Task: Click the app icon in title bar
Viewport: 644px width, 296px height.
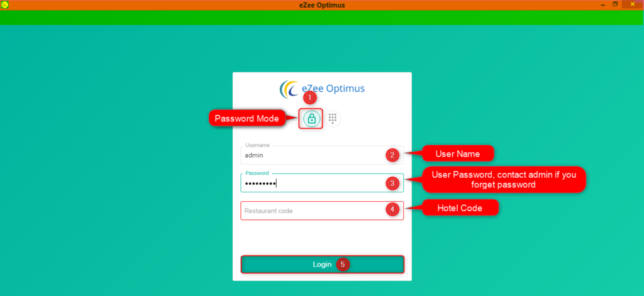Action: [x=4, y=5]
